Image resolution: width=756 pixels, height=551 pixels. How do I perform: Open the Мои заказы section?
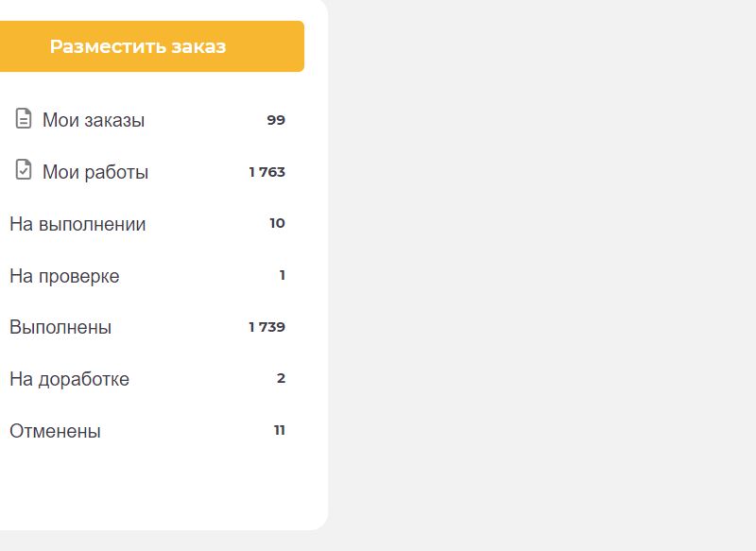pyautogui.click(x=94, y=121)
